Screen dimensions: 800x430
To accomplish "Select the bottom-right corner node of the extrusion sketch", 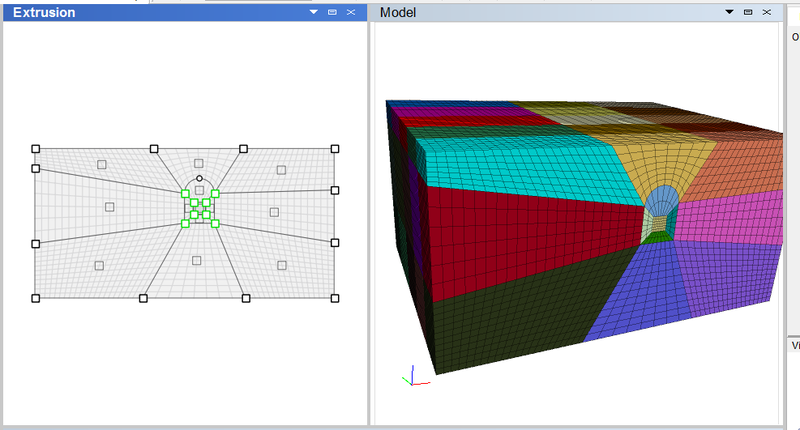I will coord(335,298).
